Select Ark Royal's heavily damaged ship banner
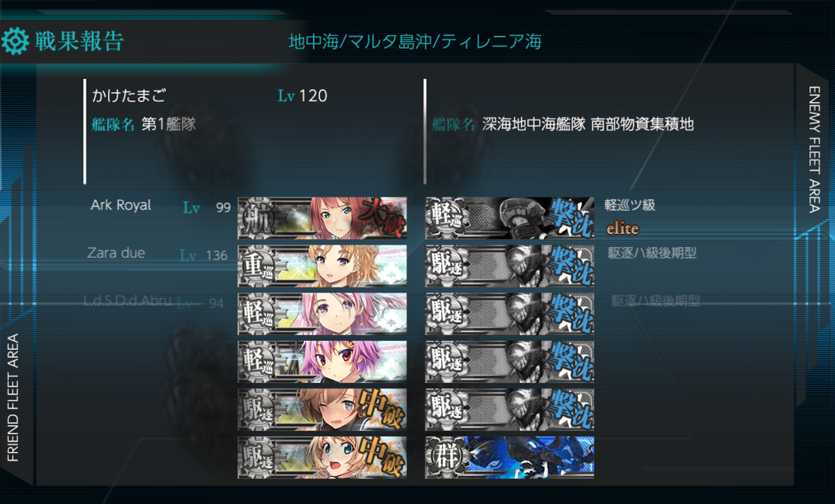Viewport: 835px width, 504px height. click(x=322, y=218)
